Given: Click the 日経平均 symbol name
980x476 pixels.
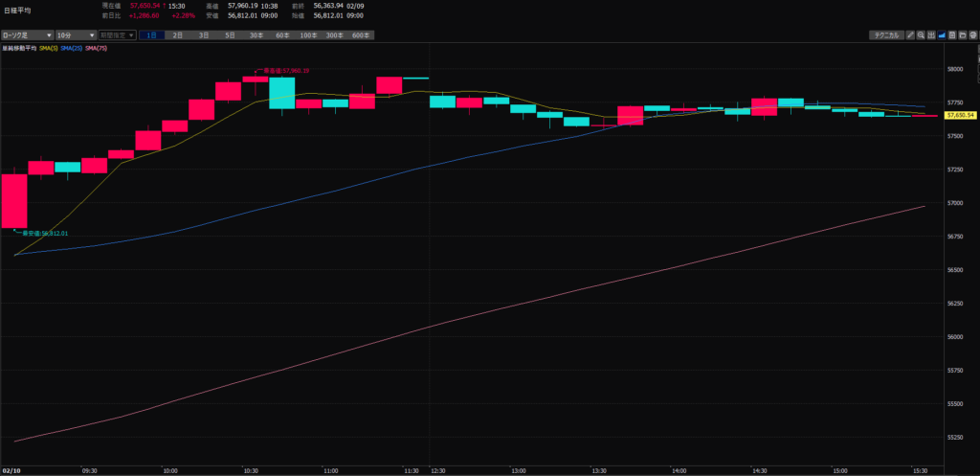Looking at the screenshot, I should (x=17, y=10).
